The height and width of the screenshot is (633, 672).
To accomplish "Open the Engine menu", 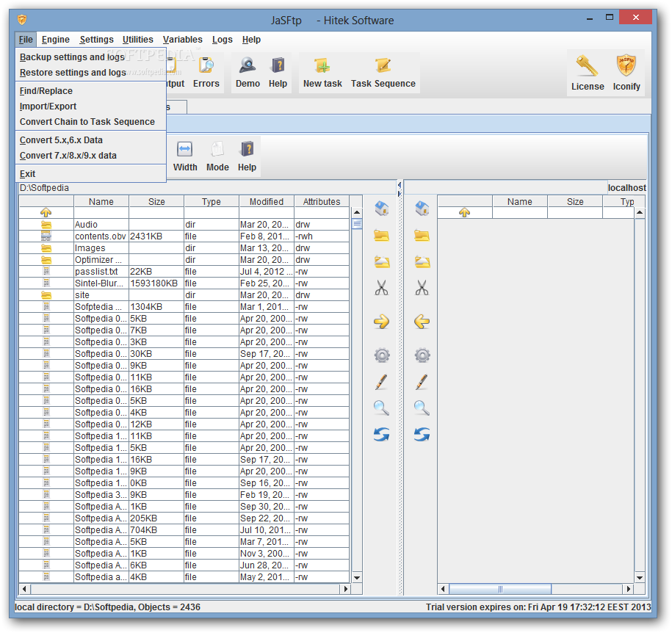I will (56, 40).
